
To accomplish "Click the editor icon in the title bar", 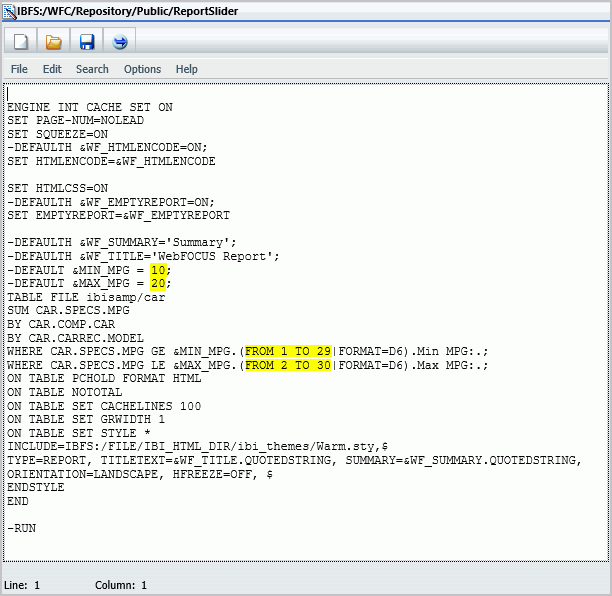I will click(9, 12).
